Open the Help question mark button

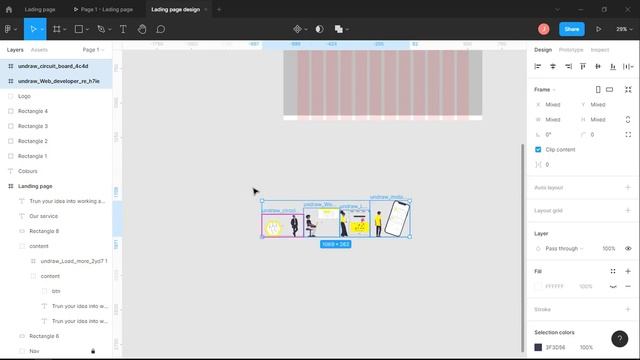(619, 338)
